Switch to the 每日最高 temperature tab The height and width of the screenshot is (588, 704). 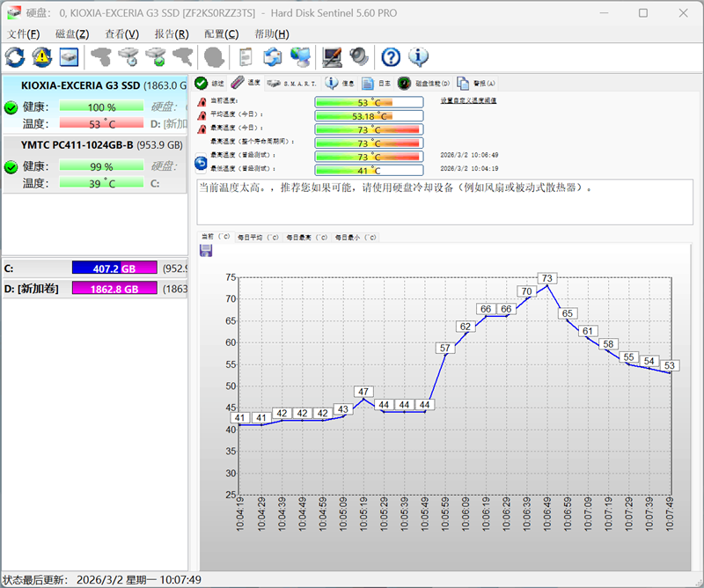(305, 237)
